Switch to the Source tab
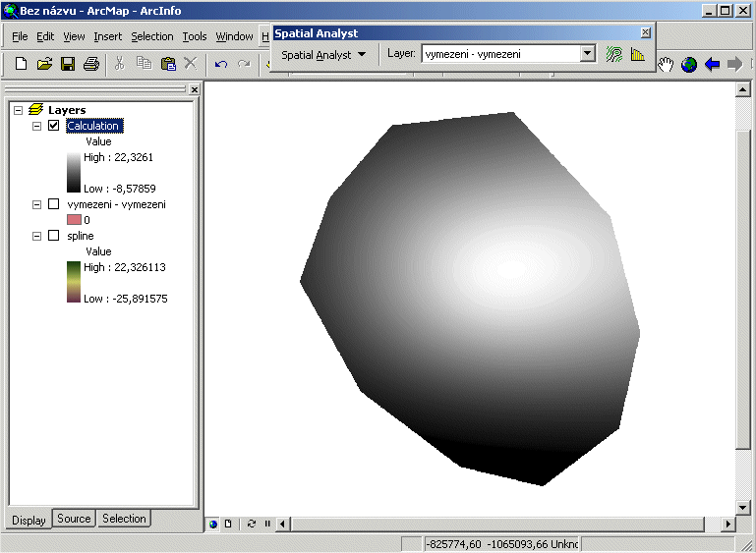The image size is (756, 553). (x=74, y=519)
